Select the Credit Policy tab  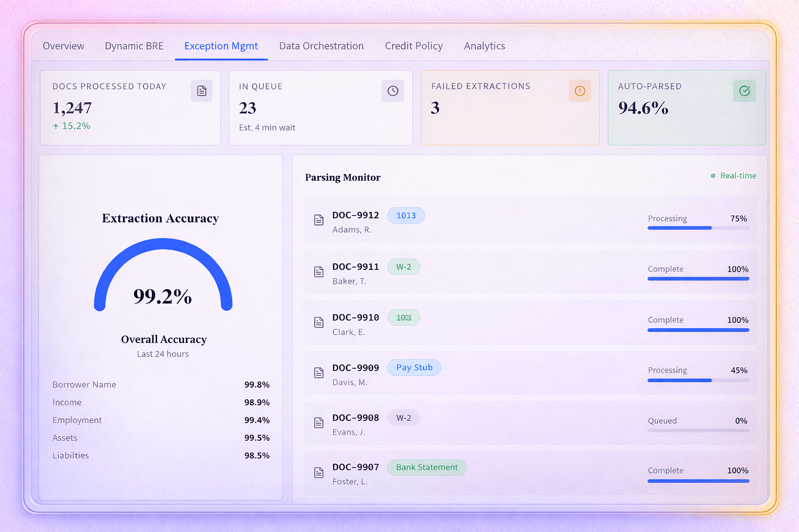[x=413, y=46]
